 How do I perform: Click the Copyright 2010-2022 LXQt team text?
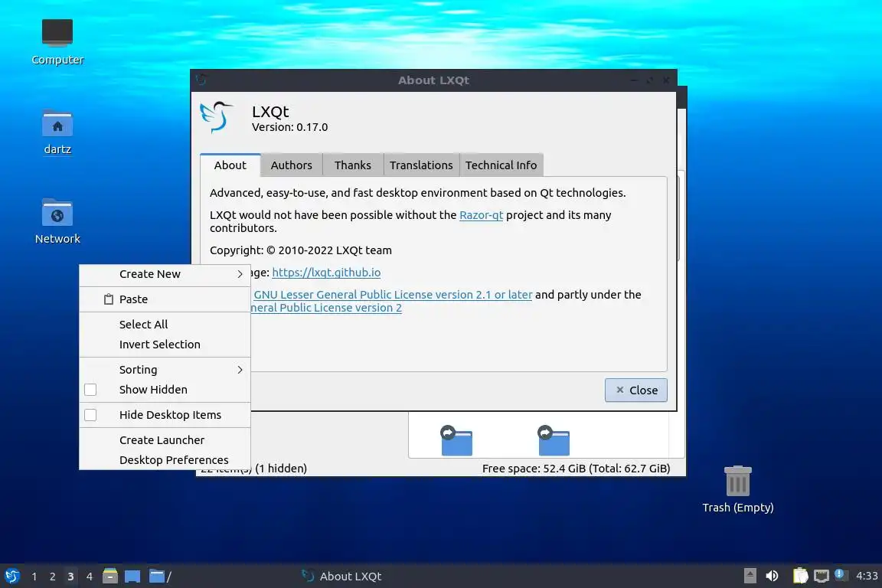point(301,250)
